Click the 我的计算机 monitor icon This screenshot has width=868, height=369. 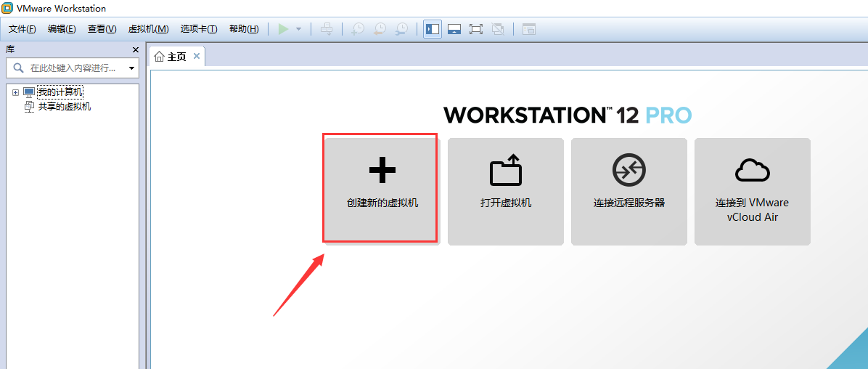(29, 92)
